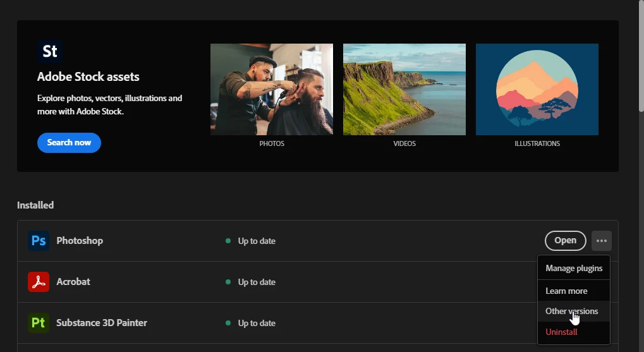
Task: Click the Photoshop app name
Action: pos(80,241)
